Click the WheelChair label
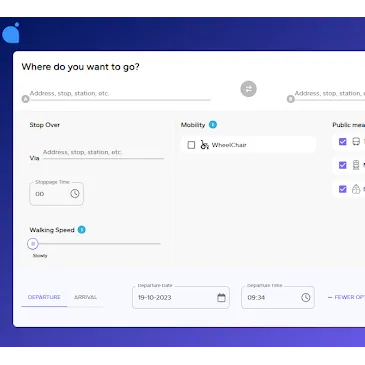 pyautogui.click(x=229, y=145)
